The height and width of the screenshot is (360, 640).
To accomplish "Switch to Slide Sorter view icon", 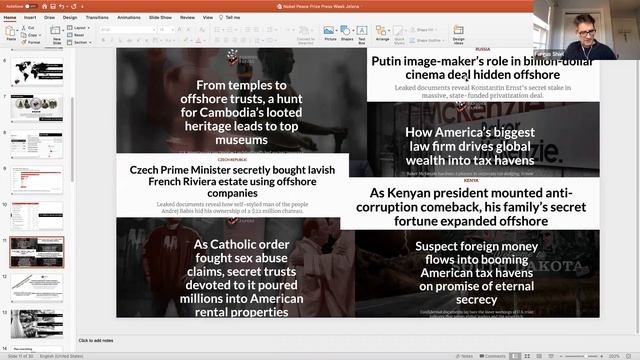I will (x=527, y=356).
